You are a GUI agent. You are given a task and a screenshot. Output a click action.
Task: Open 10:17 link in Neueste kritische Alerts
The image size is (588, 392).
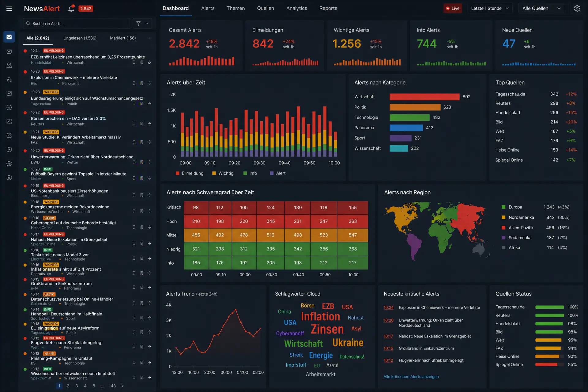pyautogui.click(x=388, y=336)
